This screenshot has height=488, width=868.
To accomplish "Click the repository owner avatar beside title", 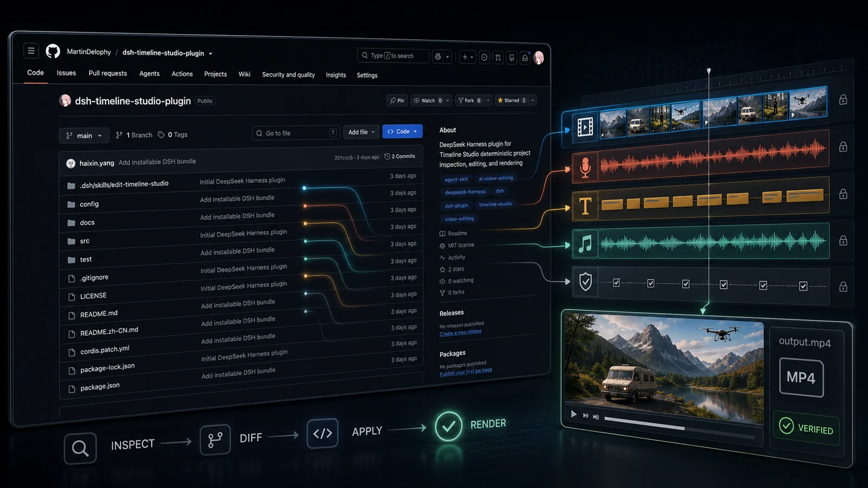I will (x=65, y=100).
